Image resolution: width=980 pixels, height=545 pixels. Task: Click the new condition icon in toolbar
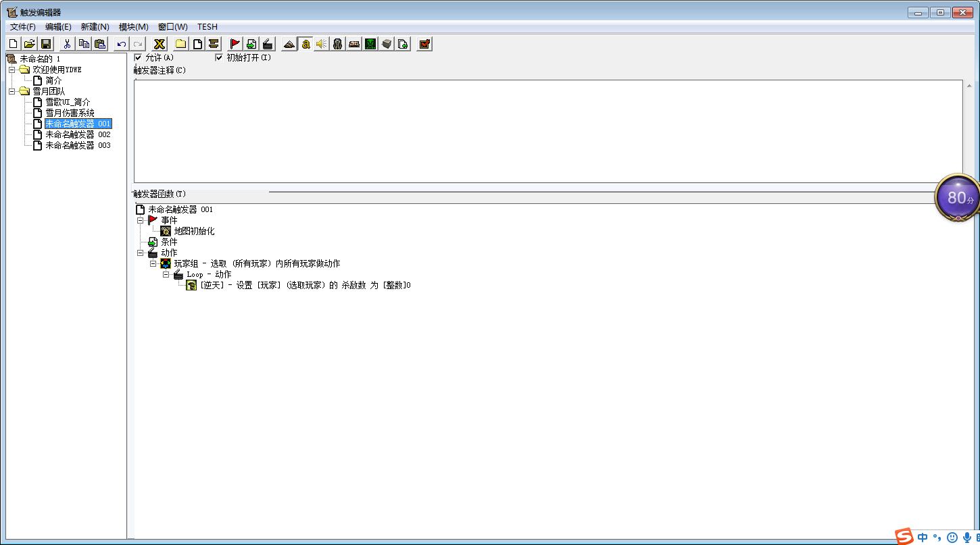coord(251,44)
